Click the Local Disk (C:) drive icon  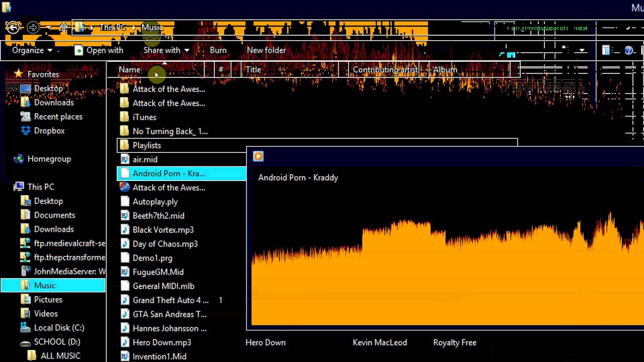[x=26, y=328]
